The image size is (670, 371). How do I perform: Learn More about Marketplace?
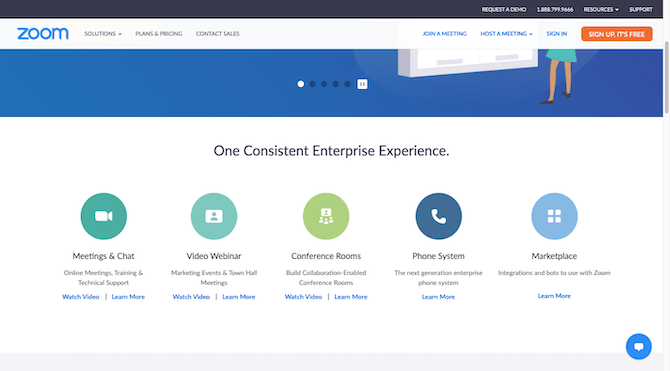pyautogui.click(x=554, y=296)
